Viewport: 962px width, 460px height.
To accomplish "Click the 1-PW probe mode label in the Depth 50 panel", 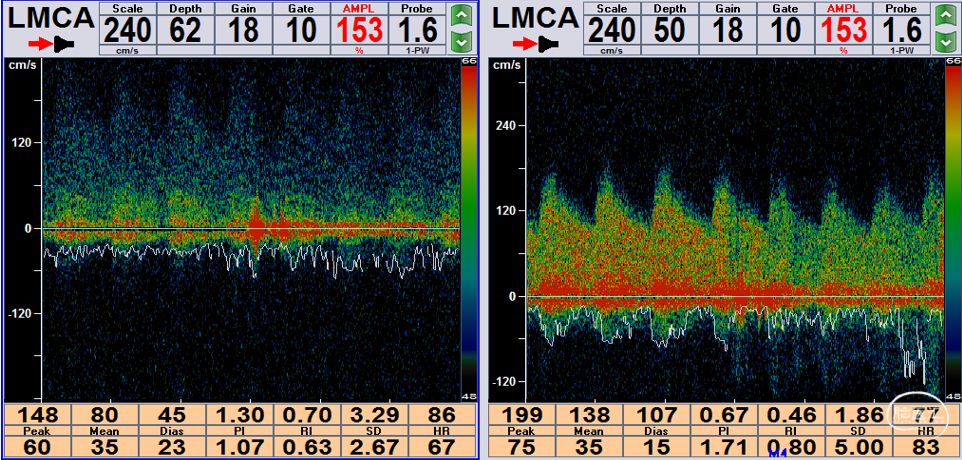I will (902, 51).
